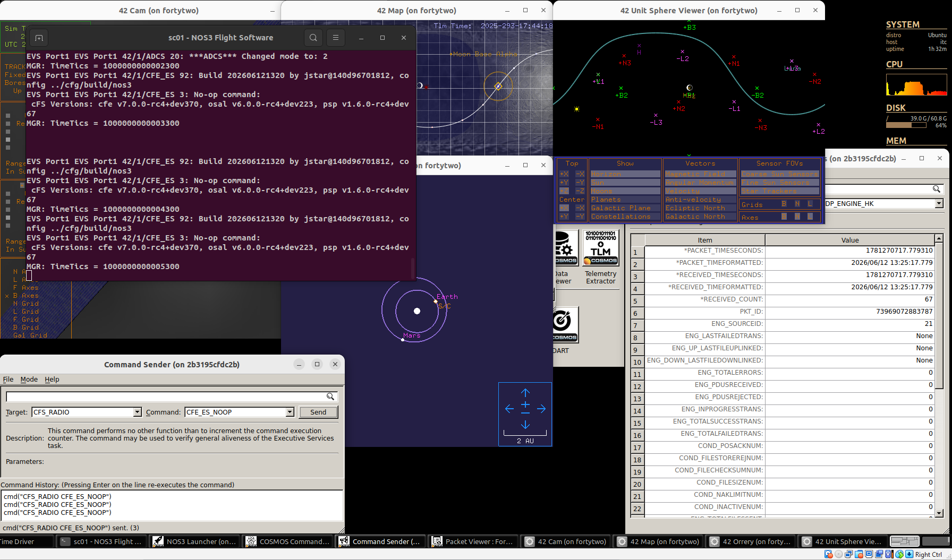The width and height of the screenshot is (952, 560).
Task: Toggle Horizon display in Unit Sphere Viewer
Action: click(625, 174)
